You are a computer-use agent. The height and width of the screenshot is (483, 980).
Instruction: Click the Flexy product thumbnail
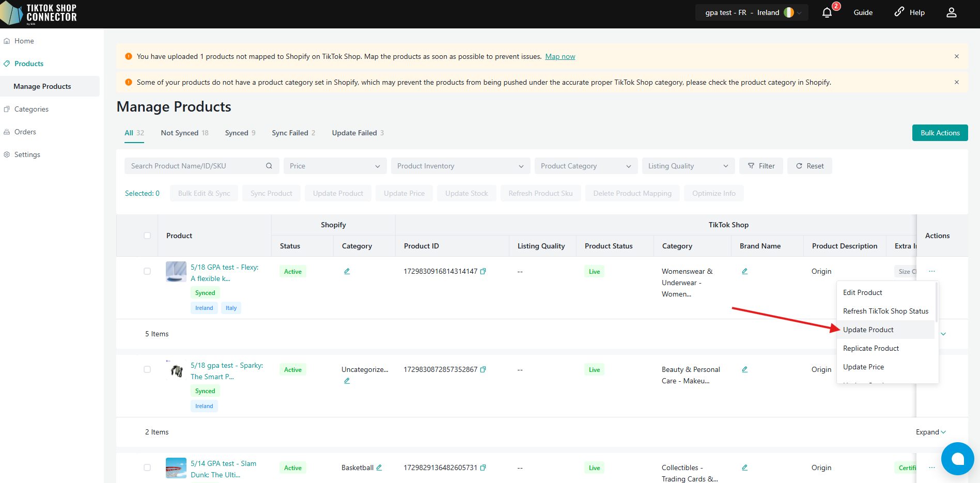click(x=176, y=272)
